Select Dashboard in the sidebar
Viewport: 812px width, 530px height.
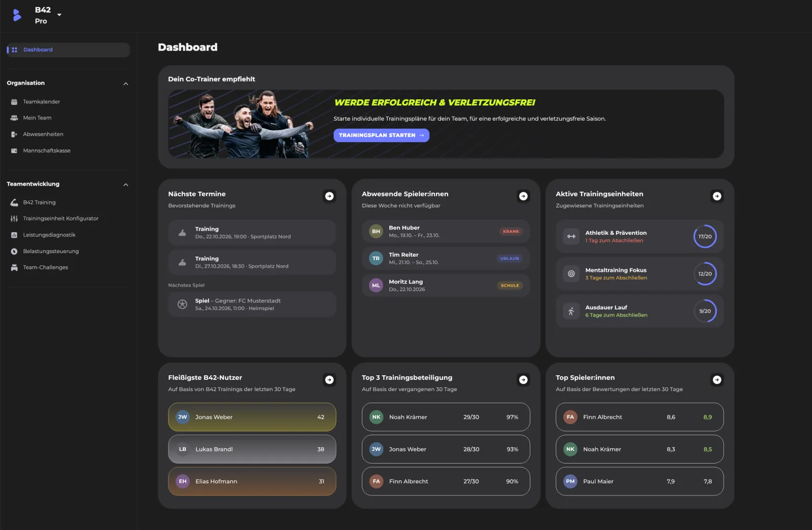tap(68, 50)
